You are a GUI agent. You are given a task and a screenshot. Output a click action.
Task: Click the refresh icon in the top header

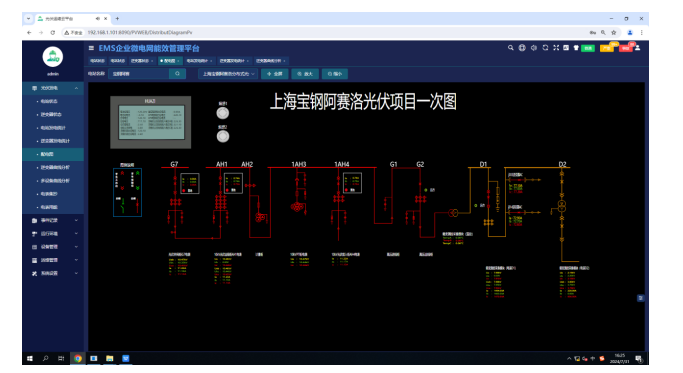pyautogui.click(x=545, y=48)
